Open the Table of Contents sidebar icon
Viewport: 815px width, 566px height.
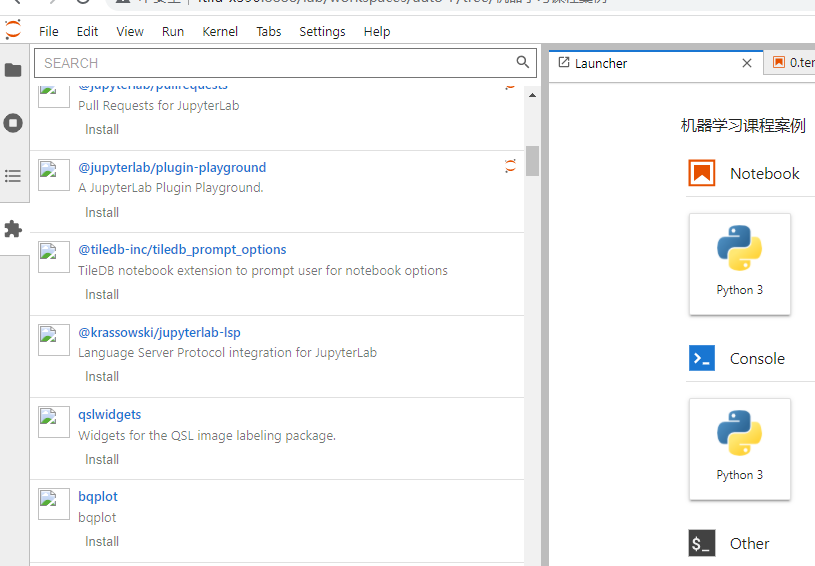[13, 176]
